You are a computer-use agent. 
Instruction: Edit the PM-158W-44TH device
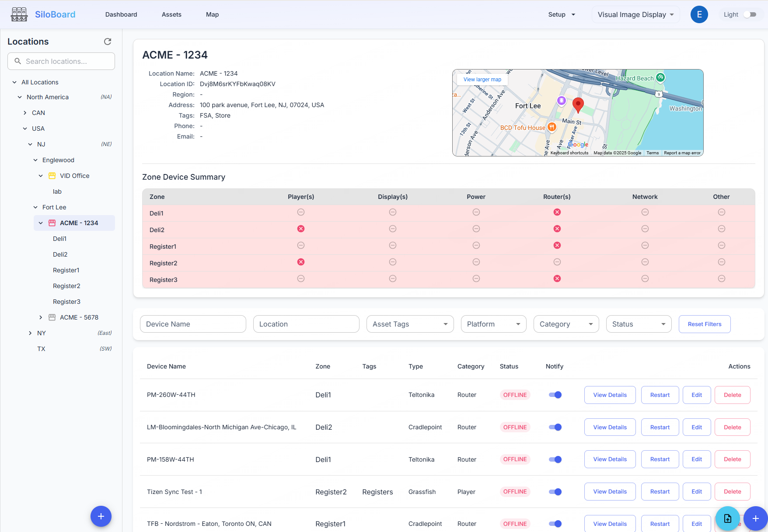tap(697, 459)
